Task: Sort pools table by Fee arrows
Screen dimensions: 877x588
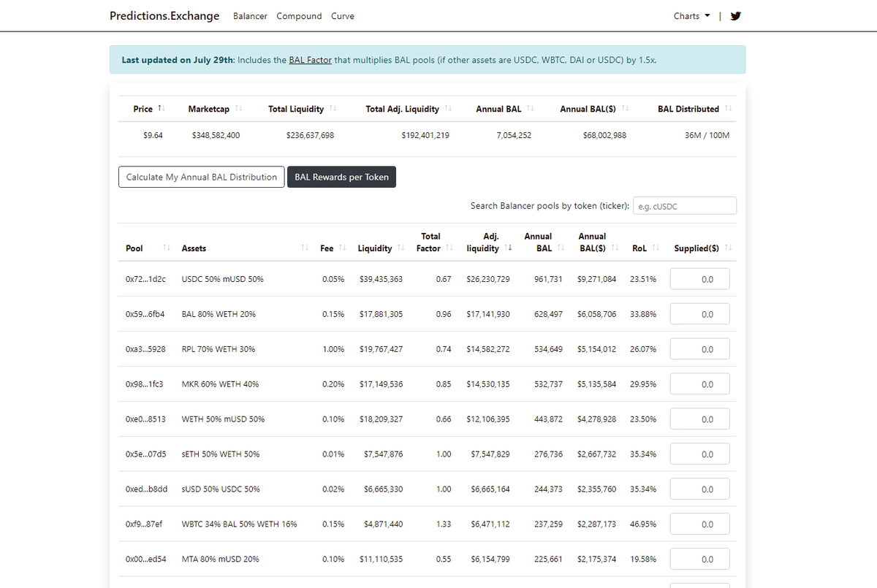Action: [343, 248]
